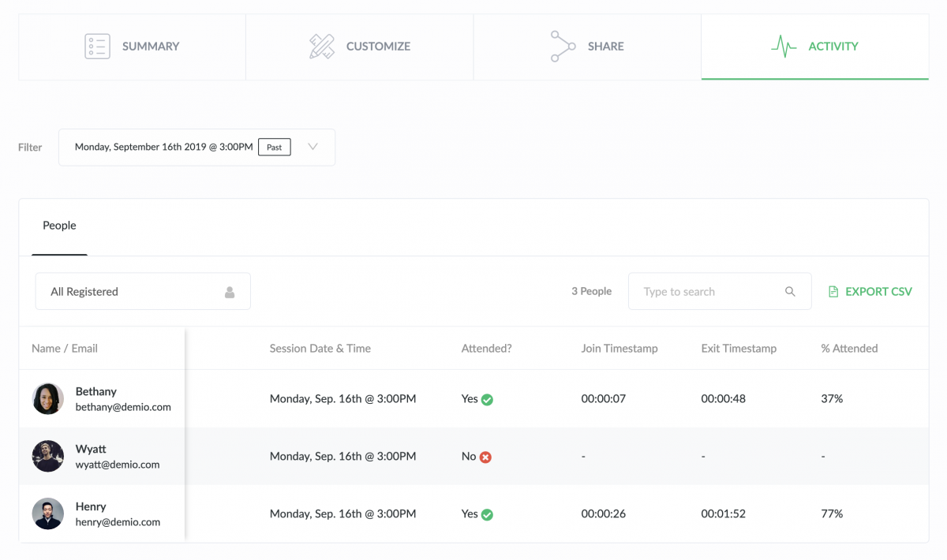Click the green check in Henry's row
Viewport: 947px width, 560px height.
pyautogui.click(x=487, y=515)
